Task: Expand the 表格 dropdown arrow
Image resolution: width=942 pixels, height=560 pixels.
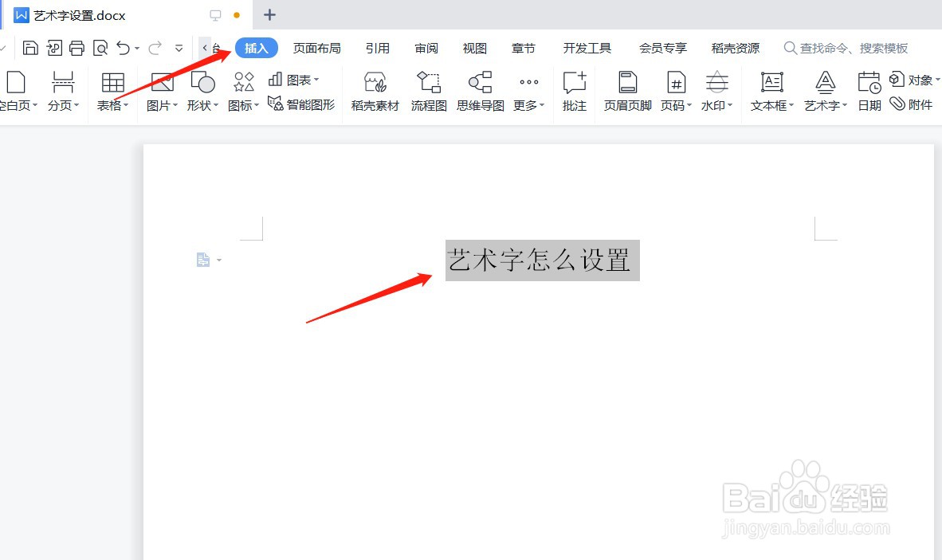Action: click(126, 106)
